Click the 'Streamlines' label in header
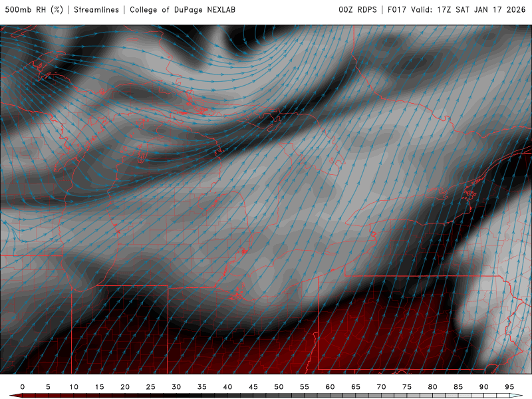 pyautogui.click(x=96, y=9)
